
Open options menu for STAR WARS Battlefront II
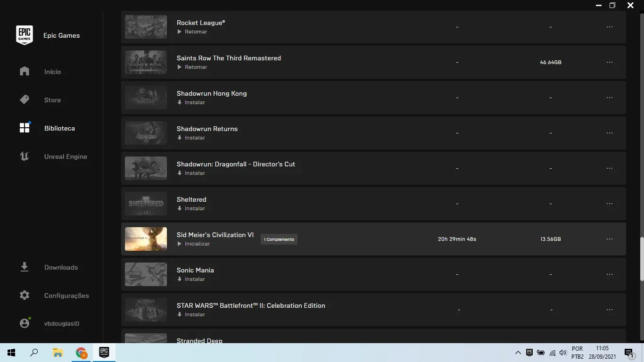click(x=610, y=310)
